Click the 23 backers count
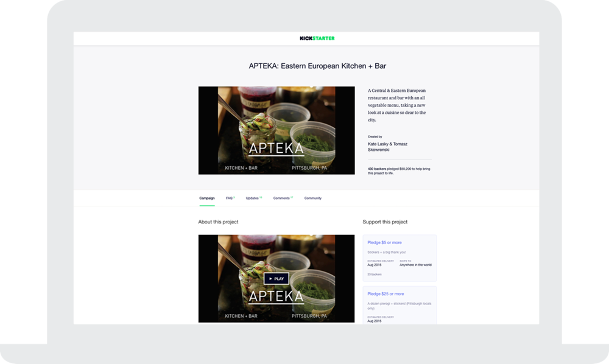Image resolution: width=609 pixels, height=364 pixels. click(x=375, y=275)
